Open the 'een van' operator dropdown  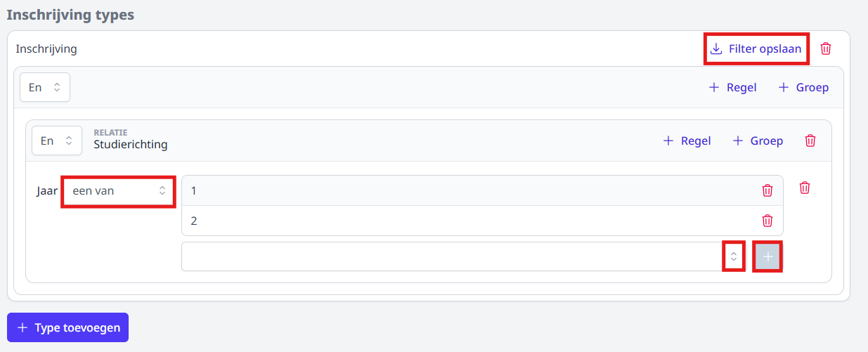118,191
